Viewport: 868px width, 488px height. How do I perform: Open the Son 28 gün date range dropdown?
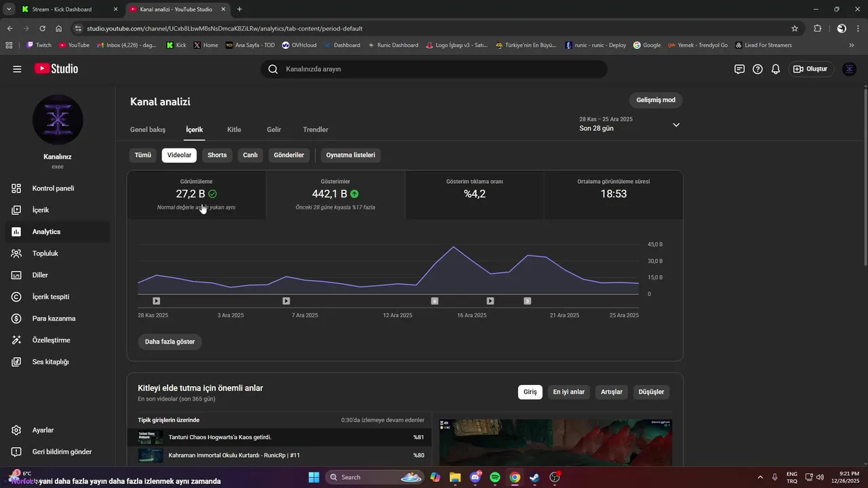[629, 124]
